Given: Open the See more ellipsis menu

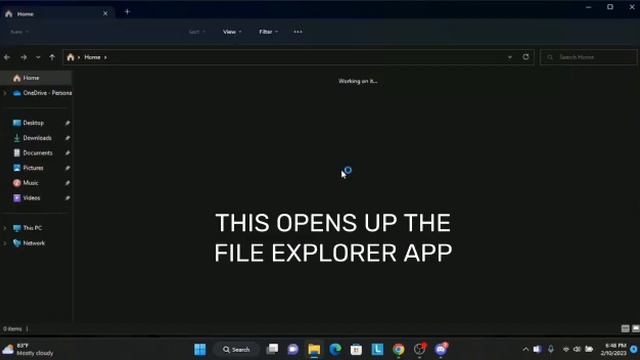Looking at the screenshot, I should coord(298,32).
